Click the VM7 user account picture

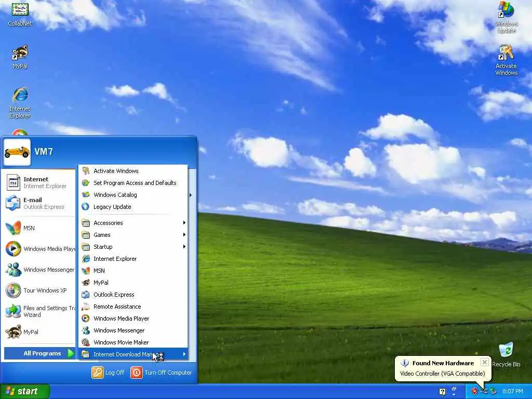(17, 152)
